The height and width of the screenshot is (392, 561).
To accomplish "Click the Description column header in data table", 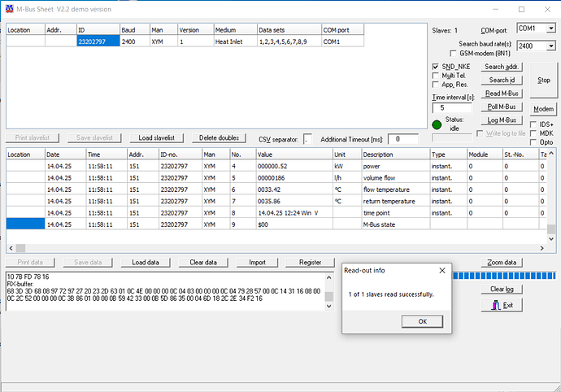I will [395, 155].
